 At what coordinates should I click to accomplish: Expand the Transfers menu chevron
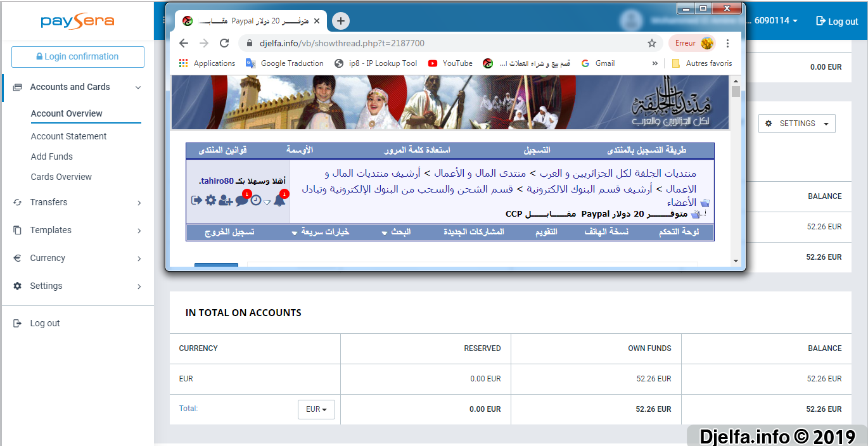coord(139,203)
